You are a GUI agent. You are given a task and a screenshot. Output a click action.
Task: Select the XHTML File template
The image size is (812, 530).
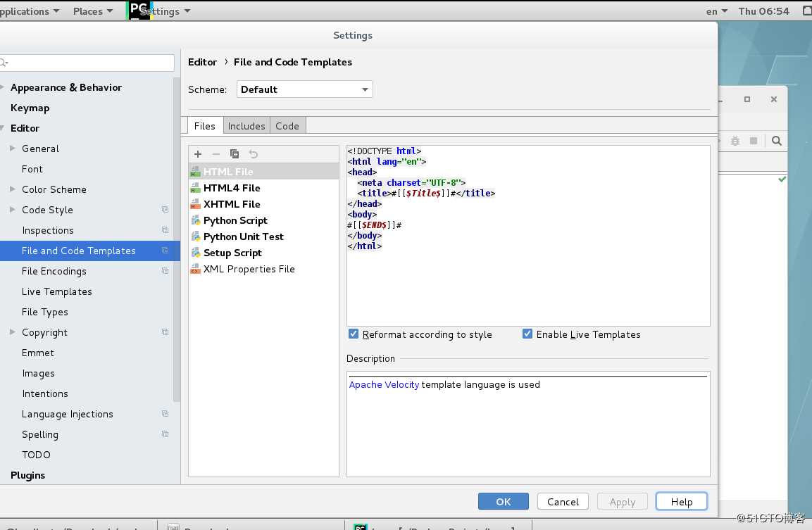[x=263, y=204]
